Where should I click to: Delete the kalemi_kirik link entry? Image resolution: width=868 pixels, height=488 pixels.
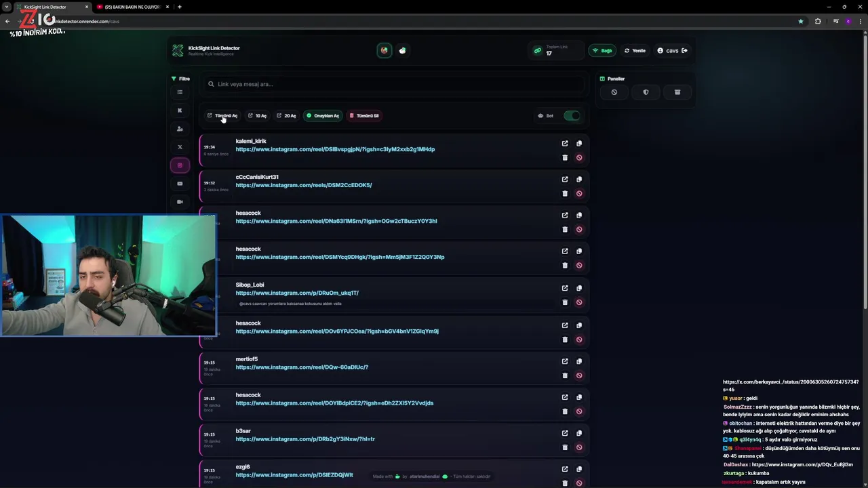(x=565, y=158)
